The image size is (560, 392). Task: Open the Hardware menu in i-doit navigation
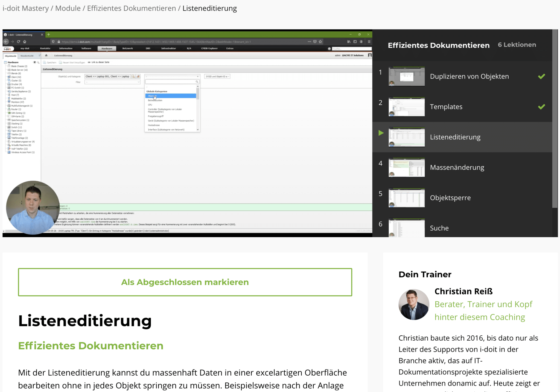[107, 48]
